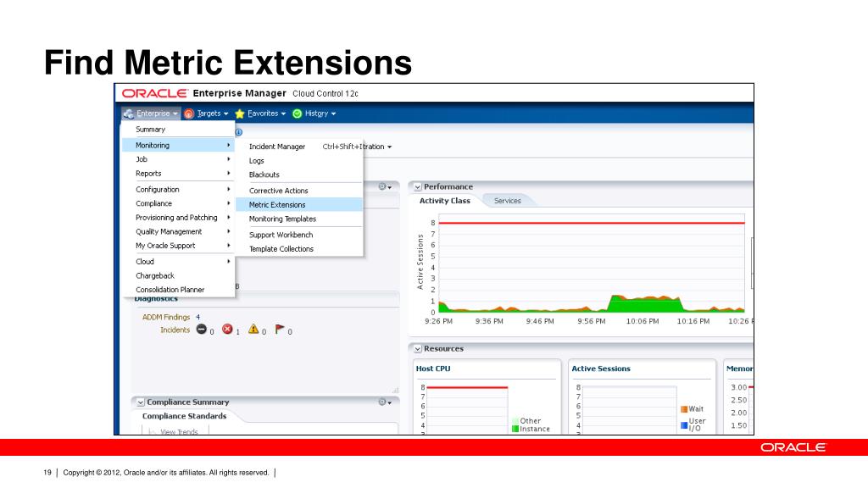Click escalated incidents flag icon
This screenshot has width=868, height=488.
(280, 330)
